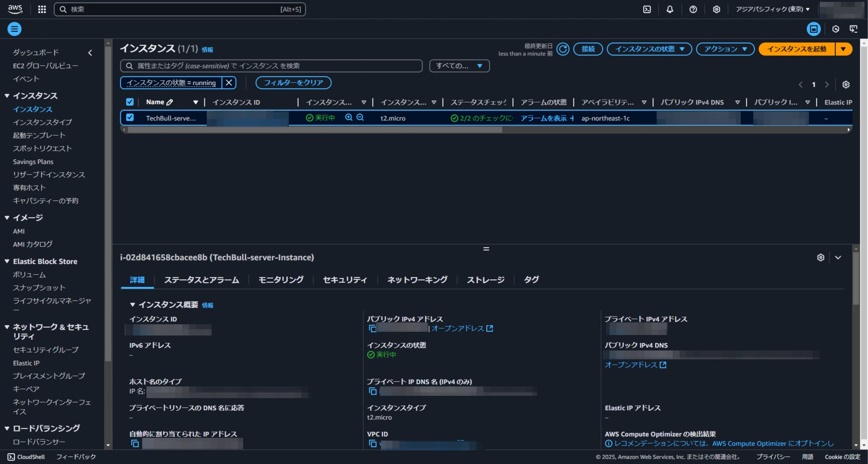Open the help question mark menu
Screen dimensions: 868x464
[693, 9]
